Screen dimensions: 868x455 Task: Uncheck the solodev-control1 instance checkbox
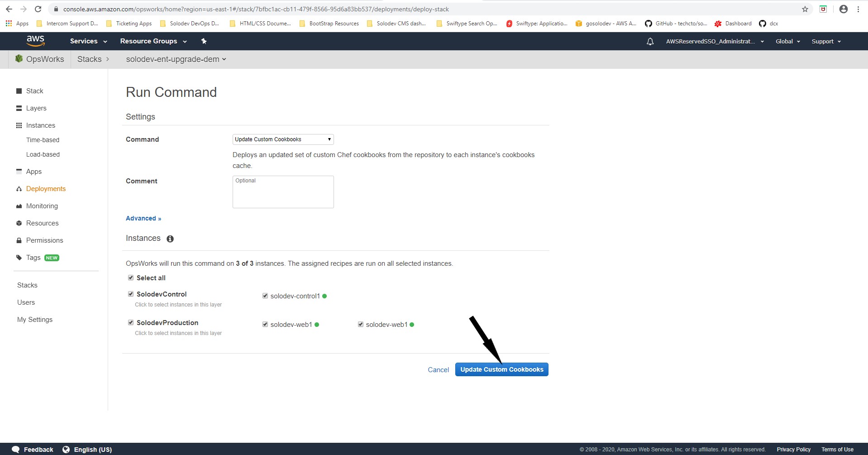point(265,296)
